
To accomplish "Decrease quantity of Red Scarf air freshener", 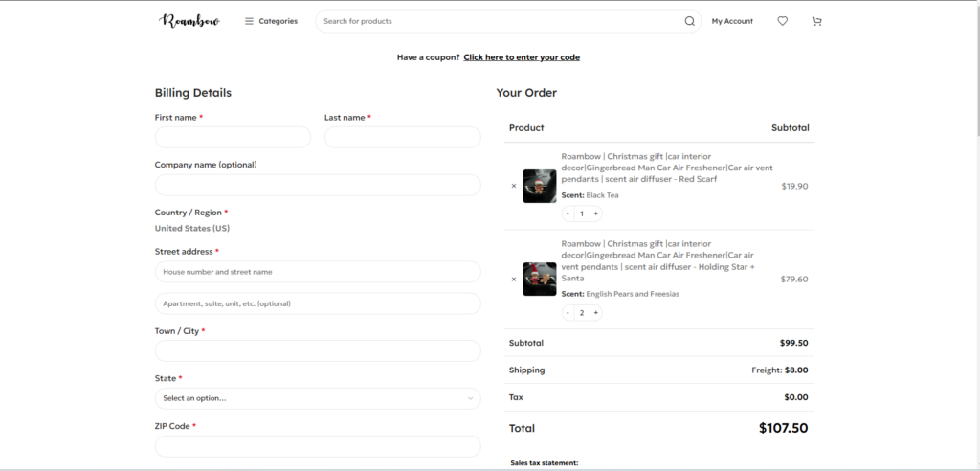I will coord(568,213).
